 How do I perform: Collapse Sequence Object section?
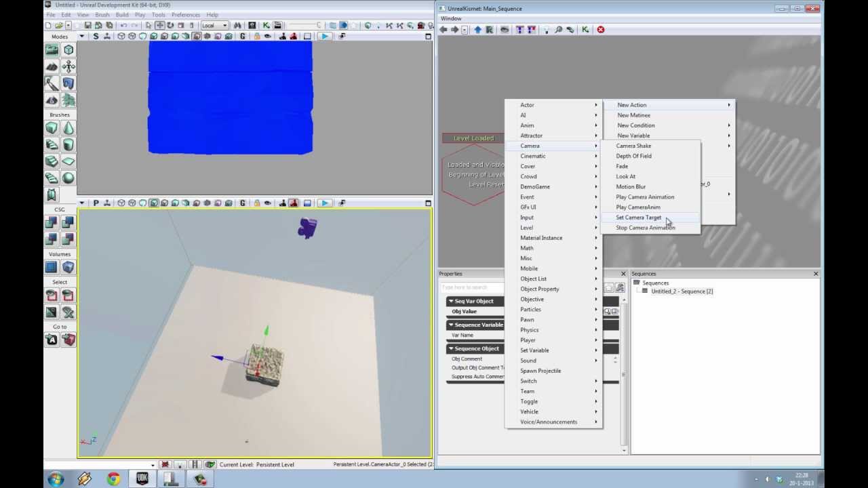(x=450, y=348)
